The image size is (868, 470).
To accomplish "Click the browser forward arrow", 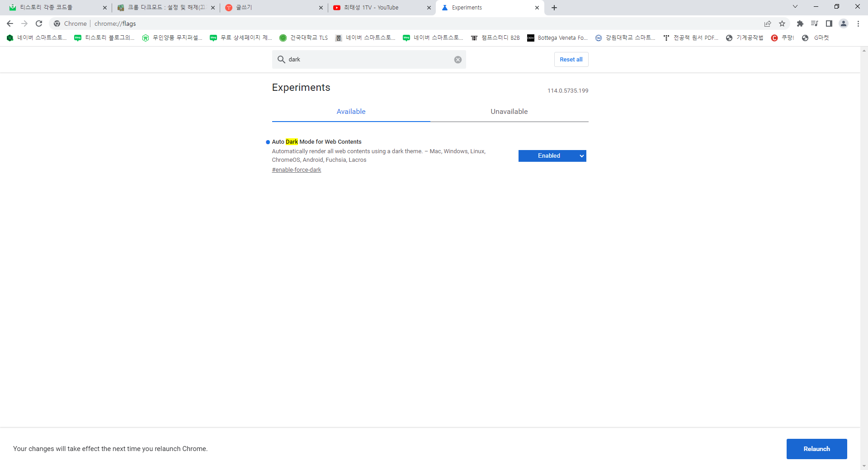I will click(24, 23).
